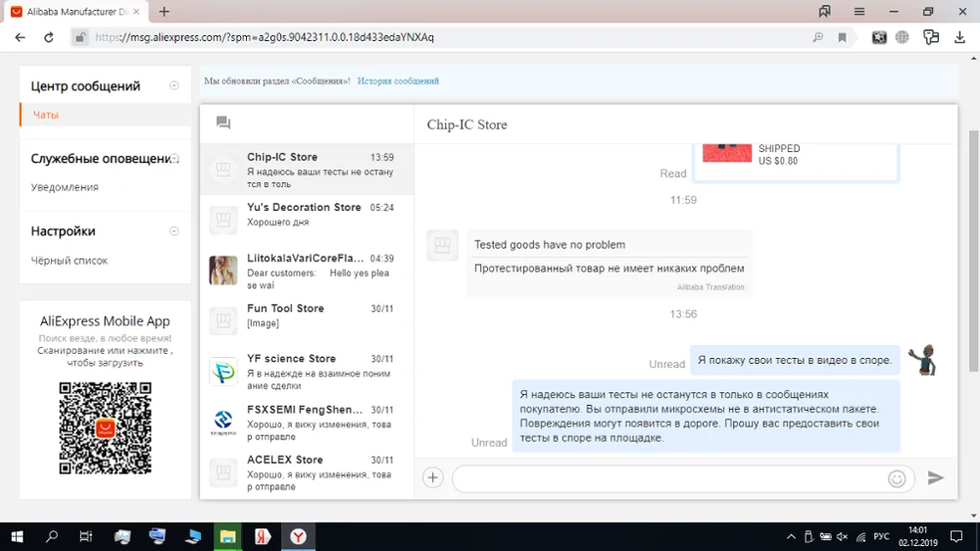This screenshot has width=980, height=551.
Task: Click the LiitokalaVariCoreFla avatar thumbnail
Action: [x=223, y=271]
